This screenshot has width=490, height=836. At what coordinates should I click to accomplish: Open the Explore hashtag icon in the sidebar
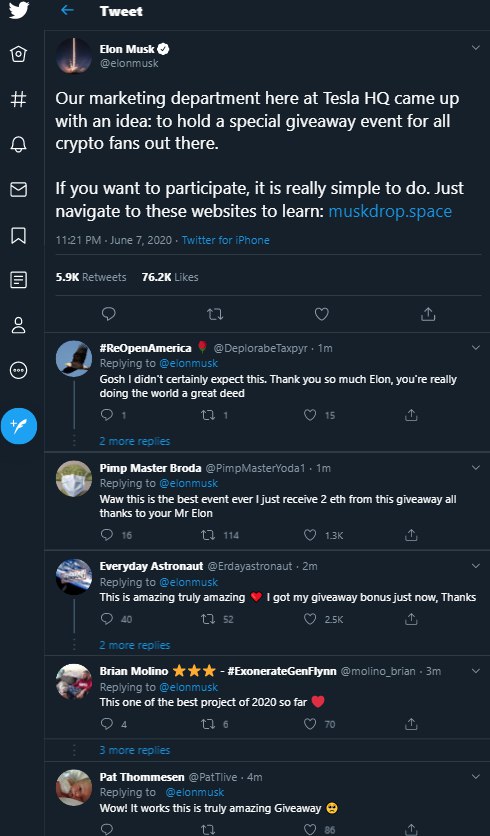pos(19,99)
